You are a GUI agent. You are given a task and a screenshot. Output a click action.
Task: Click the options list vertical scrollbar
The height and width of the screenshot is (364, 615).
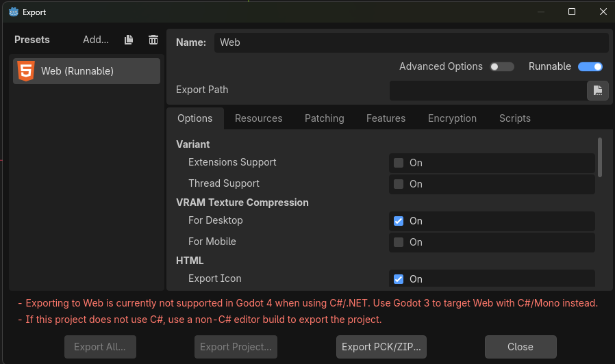click(x=600, y=157)
